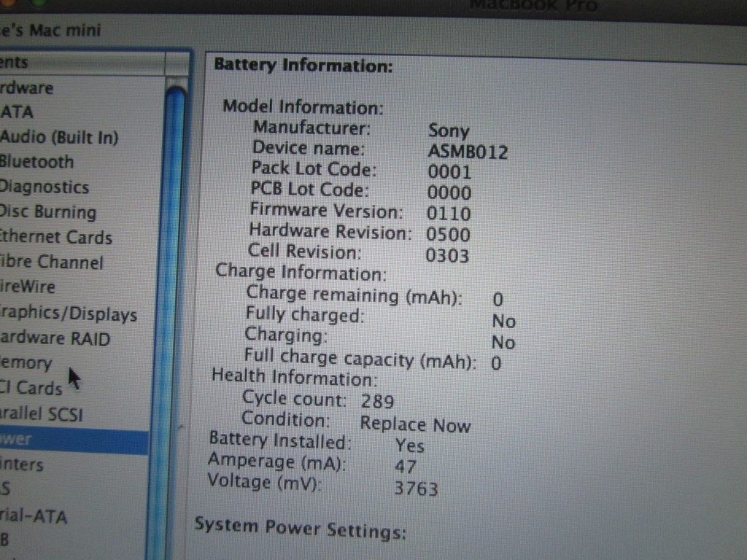Open the Memory sidebar entry
747x560 pixels.
pyautogui.click(x=26, y=363)
